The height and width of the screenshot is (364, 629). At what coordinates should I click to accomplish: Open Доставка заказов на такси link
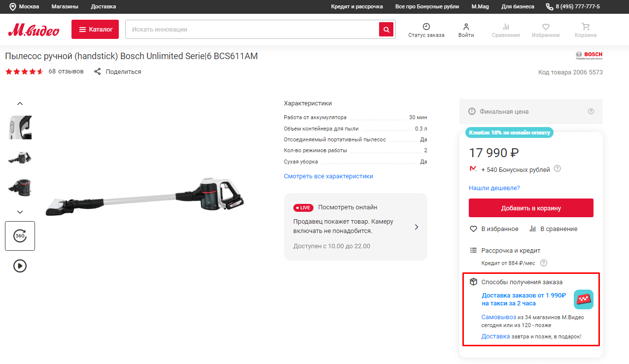click(x=524, y=299)
